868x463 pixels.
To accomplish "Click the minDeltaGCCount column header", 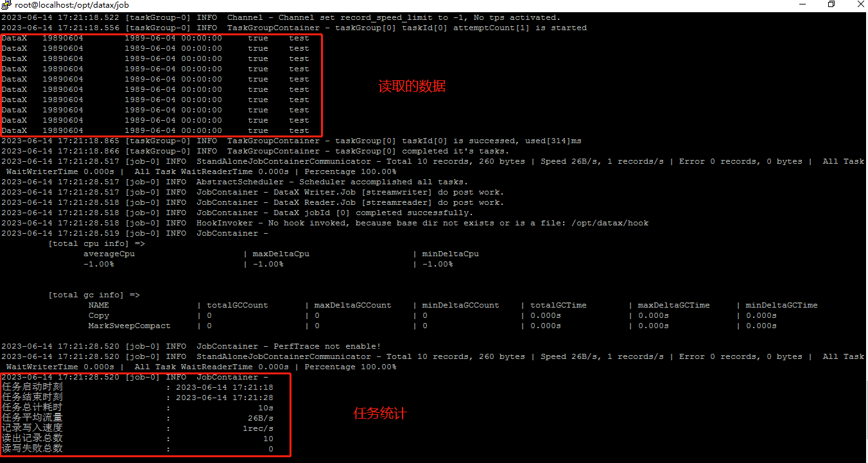I will 460,305.
